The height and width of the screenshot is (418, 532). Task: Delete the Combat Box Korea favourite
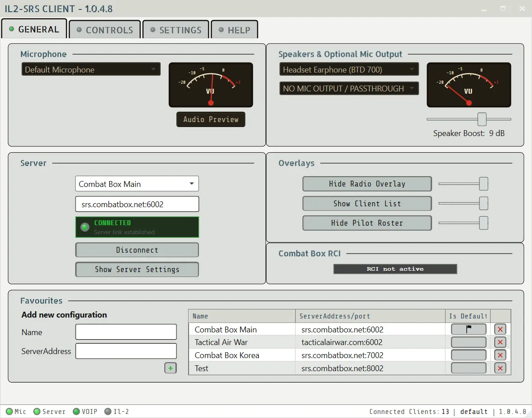(x=500, y=355)
